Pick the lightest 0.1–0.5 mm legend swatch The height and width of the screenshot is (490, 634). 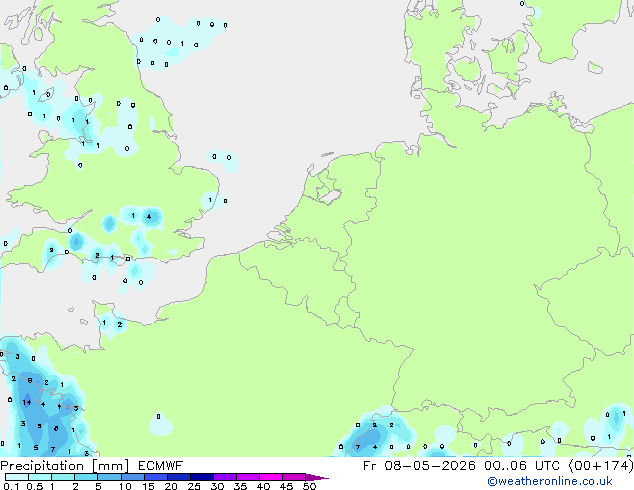pyautogui.click(x=17, y=477)
